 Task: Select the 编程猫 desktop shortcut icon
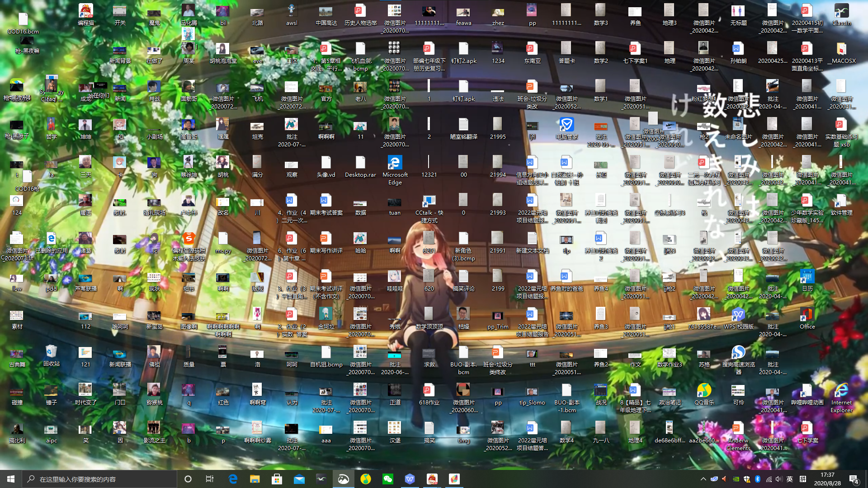(85, 14)
